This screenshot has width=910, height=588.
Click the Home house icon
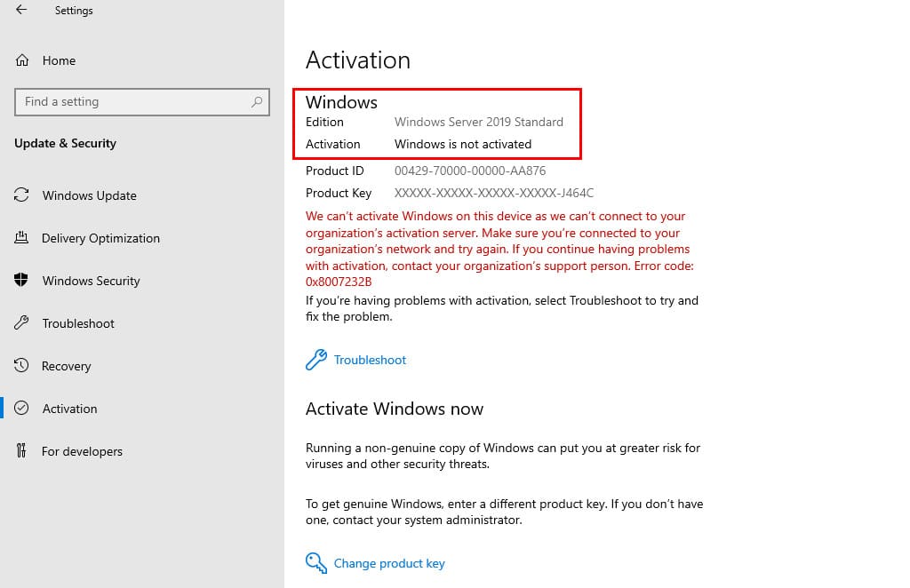point(22,60)
